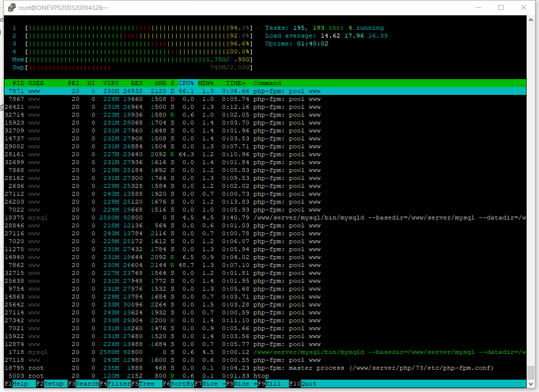The image size is (539, 392).
Task: Select process row with PID 27342
Action: [x=265, y=320]
